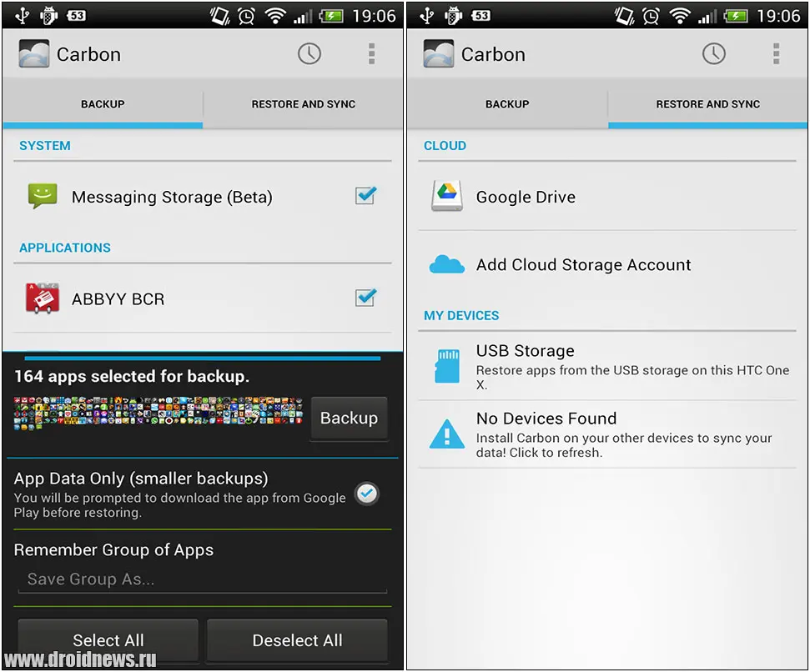810x672 pixels.
Task: Tap the Messaging Storage (Beta) label
Action: click(172, 197)
